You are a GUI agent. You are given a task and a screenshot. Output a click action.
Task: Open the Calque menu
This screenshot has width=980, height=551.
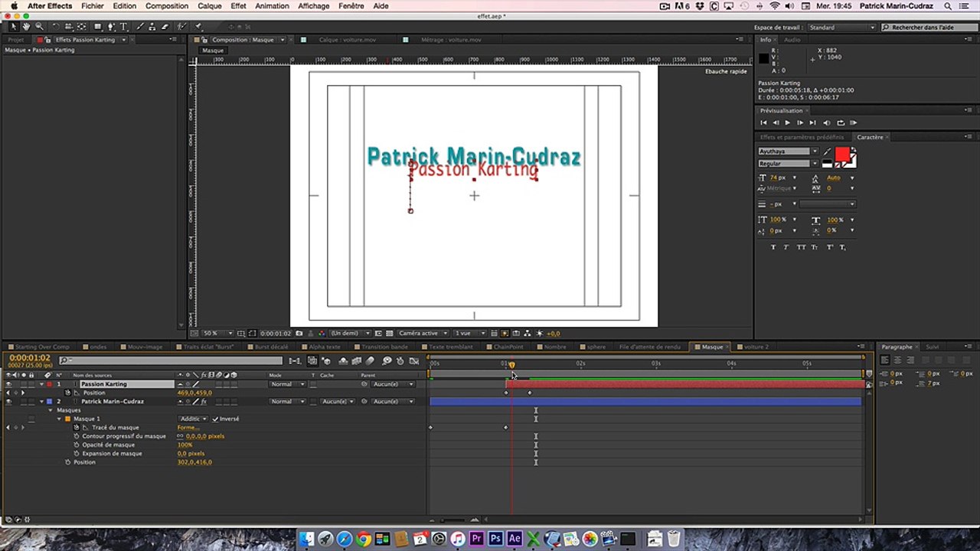tap(209, 6)
